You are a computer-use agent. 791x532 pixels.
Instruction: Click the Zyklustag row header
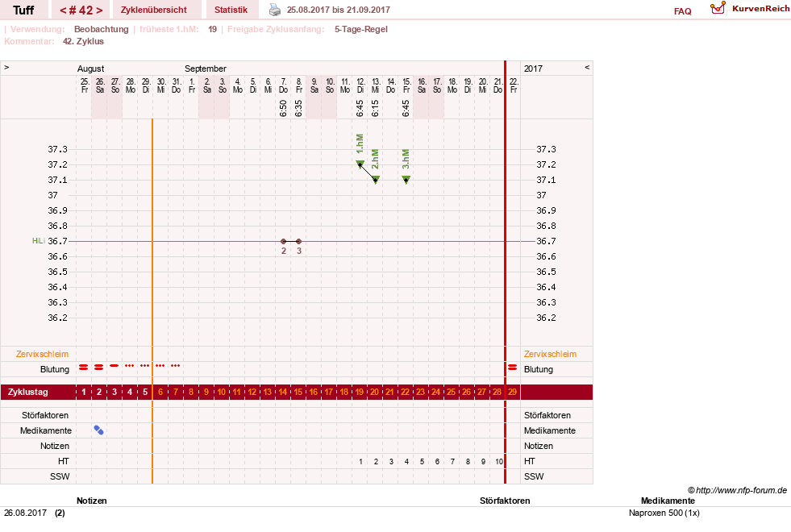(x=28, y=392)
